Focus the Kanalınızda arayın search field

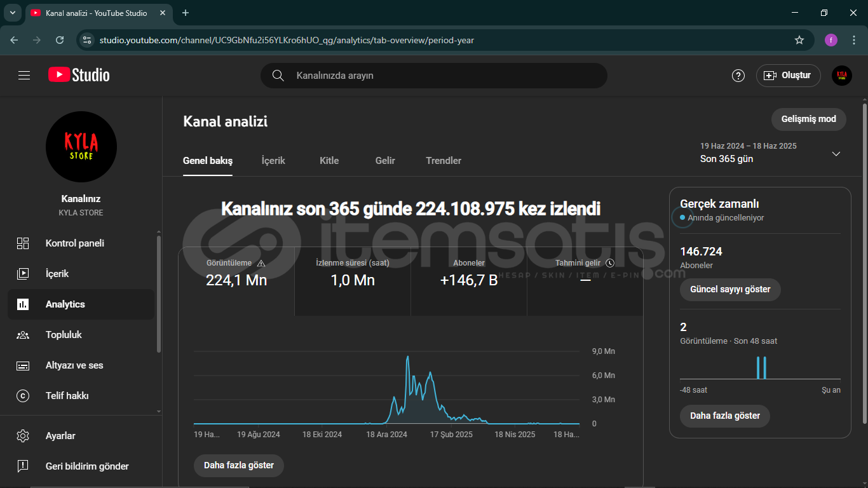434,76
